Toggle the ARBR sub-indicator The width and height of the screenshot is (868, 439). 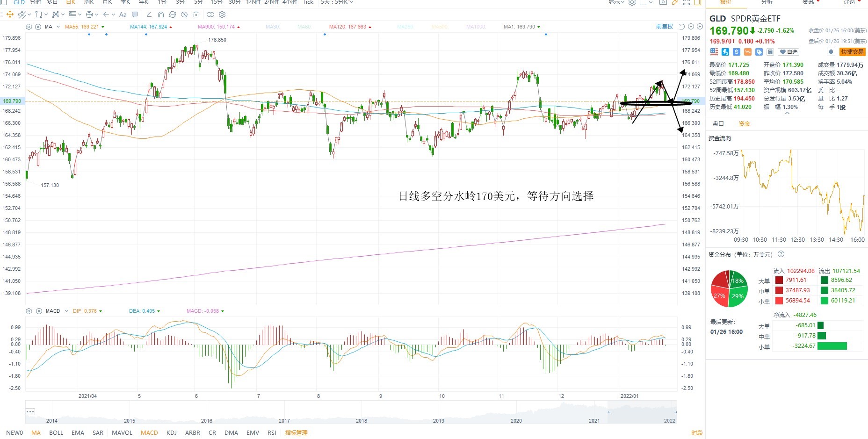(193, 433)
